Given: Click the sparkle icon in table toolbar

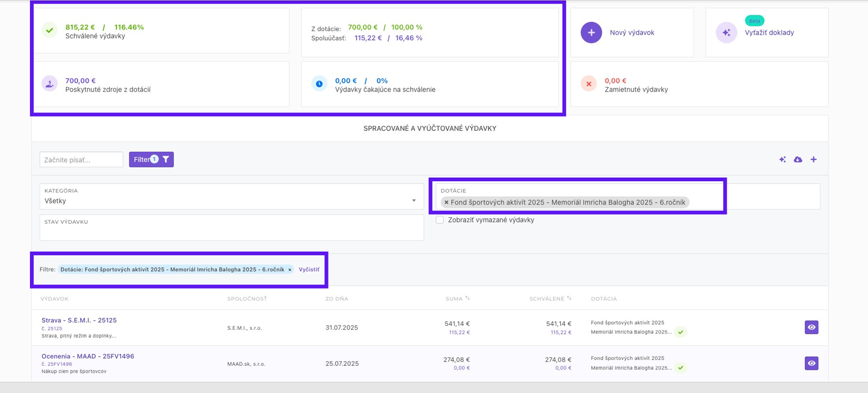Looking at the screenshot, I should pyautogui.click(x=782, y=159).
